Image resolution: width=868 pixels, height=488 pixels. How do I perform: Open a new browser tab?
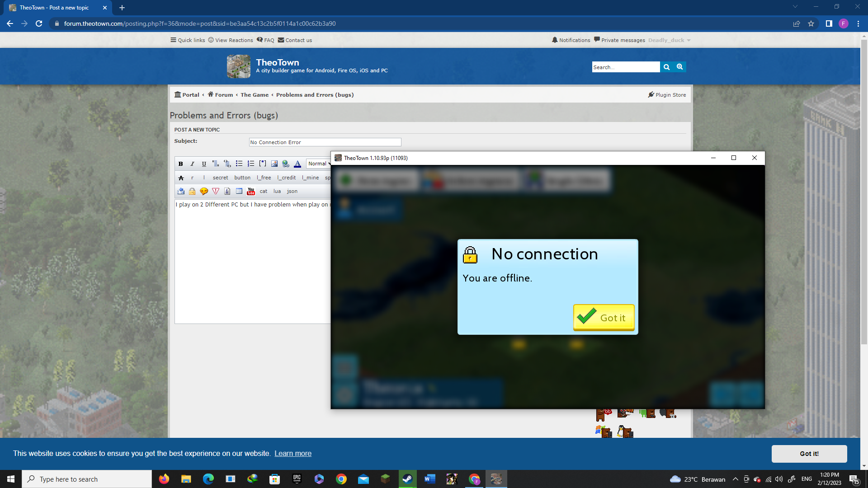(122, 8)
